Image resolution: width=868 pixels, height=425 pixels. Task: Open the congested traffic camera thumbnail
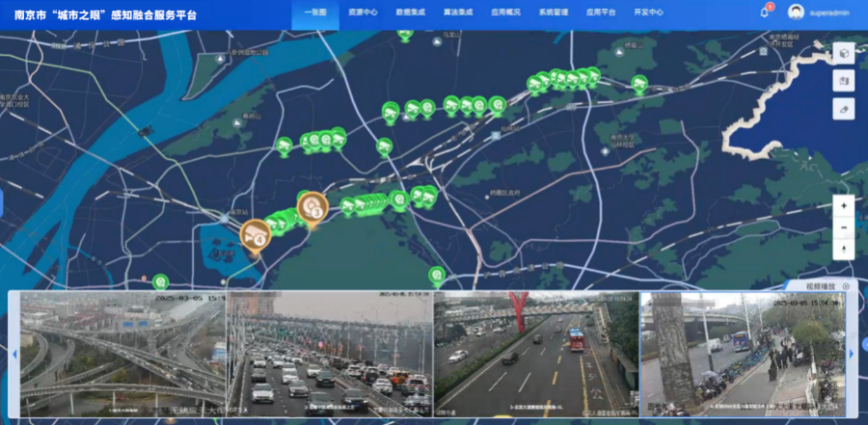[x=329, y=353]
